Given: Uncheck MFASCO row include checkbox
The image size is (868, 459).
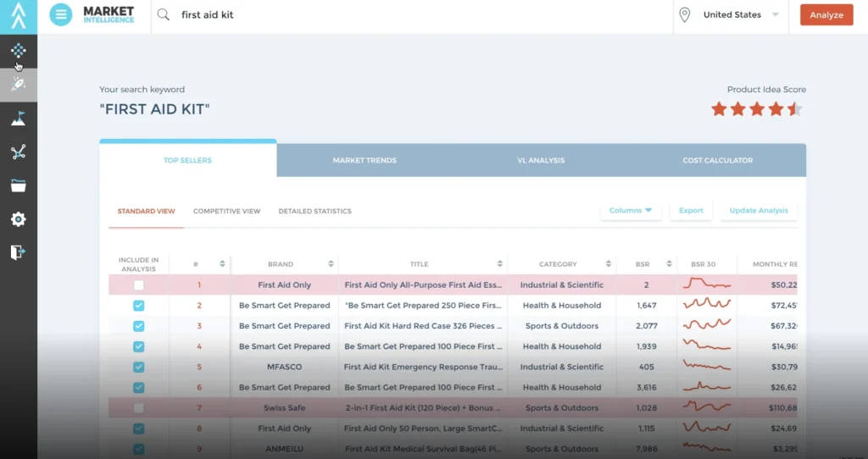Looking at the screenshot, I should [x=138, y=367].
